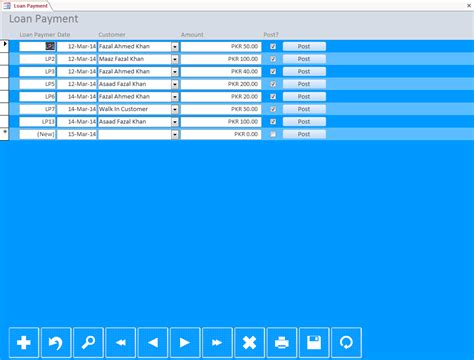The image size is (474, 360).
Task: Click amount PKR 20.00 field
Action: [x=221, y=96]
